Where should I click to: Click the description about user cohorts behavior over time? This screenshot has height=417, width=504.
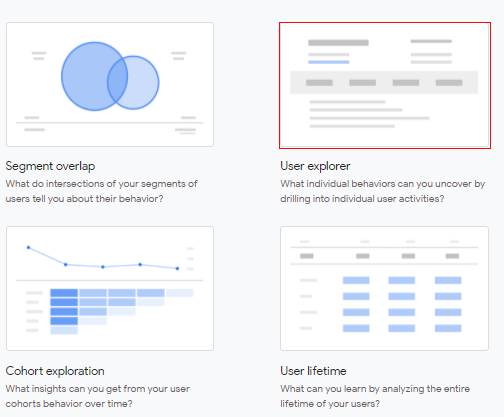click(97, 396)
